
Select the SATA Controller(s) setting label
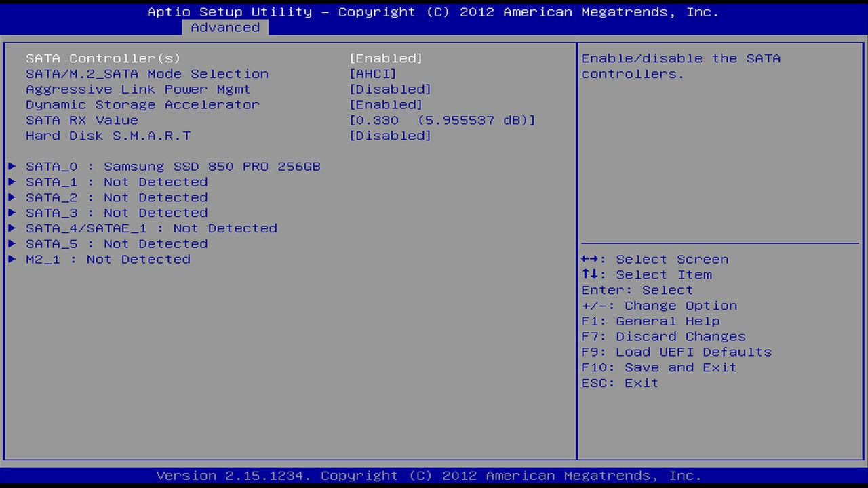coord(103,58)
